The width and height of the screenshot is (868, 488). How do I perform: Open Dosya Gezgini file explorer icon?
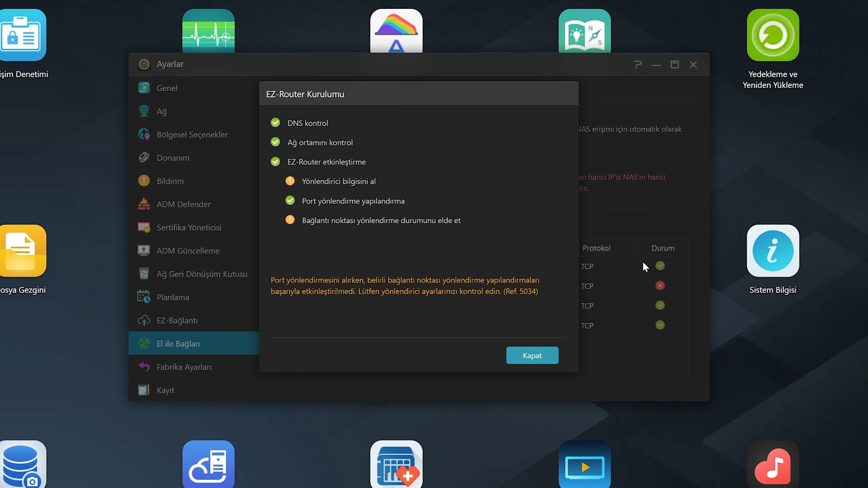click(22, 251)
